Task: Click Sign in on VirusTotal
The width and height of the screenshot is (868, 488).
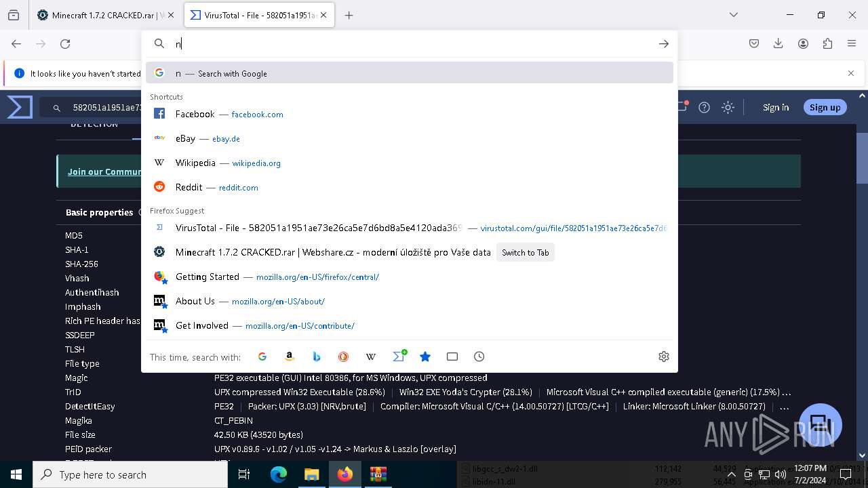Action: tap(776, 107)
